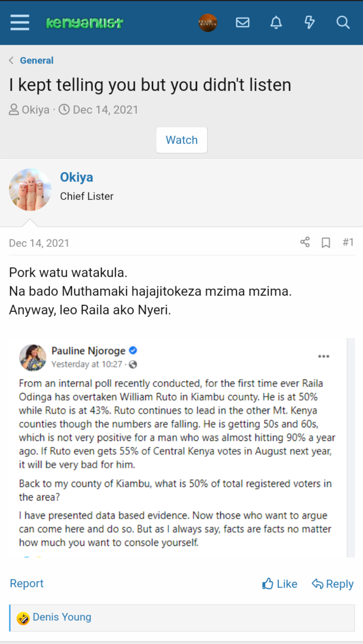Screen dimensions: 363x644
Task: Open What's New lightning bolt icon
Action: click(310, 23)
